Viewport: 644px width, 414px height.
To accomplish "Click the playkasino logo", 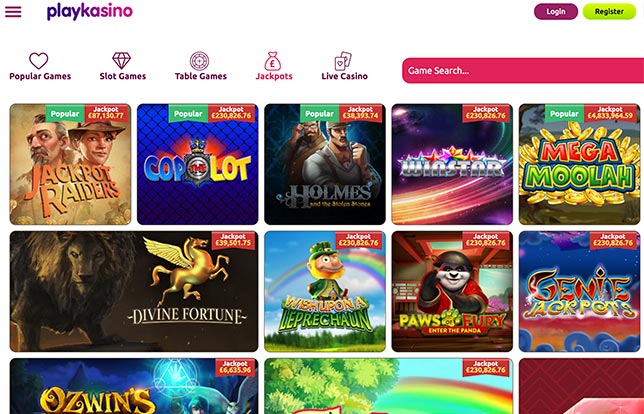I will (x=90, y=12).
